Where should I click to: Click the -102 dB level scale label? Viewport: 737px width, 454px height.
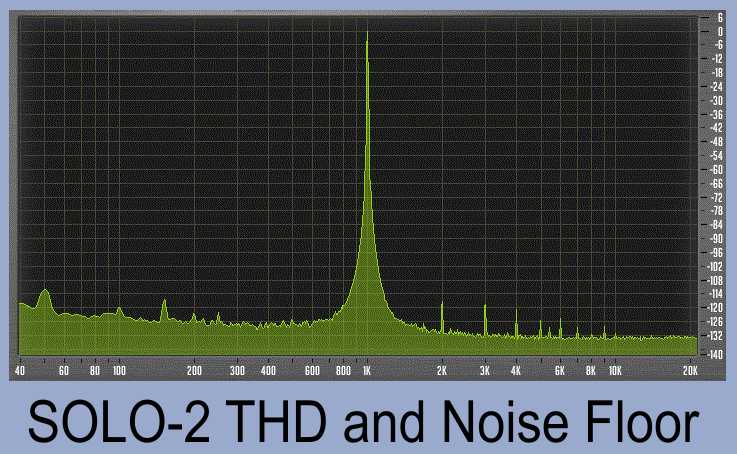pyautogui.click(x=715, y=266)
